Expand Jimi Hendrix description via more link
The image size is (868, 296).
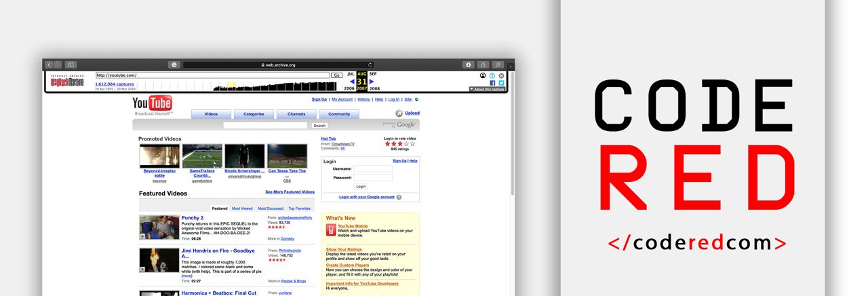187,276
